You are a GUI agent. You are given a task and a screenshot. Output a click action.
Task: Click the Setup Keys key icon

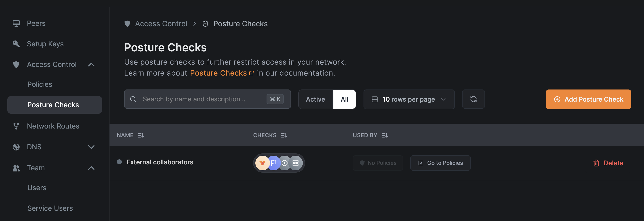coord(16,44)
